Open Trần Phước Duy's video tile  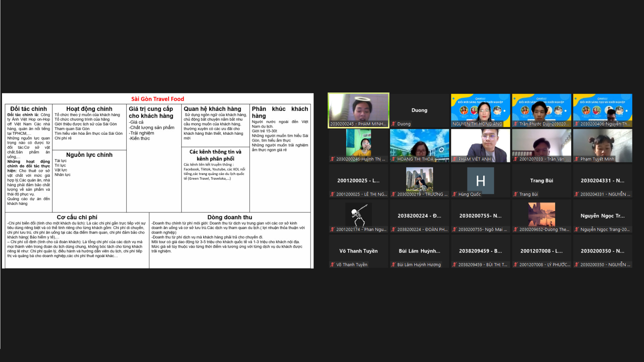click(x=542, y=110)
